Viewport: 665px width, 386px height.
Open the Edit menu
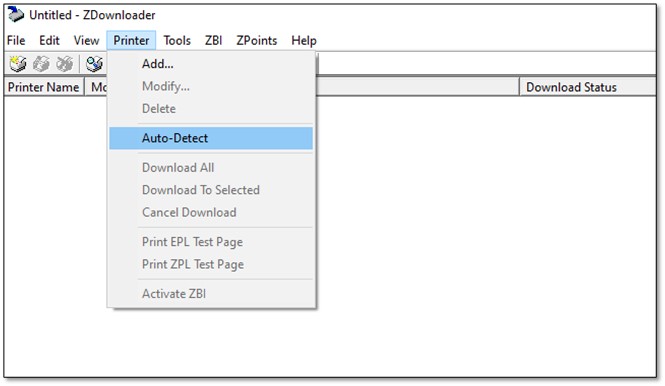tap(49, 40)
